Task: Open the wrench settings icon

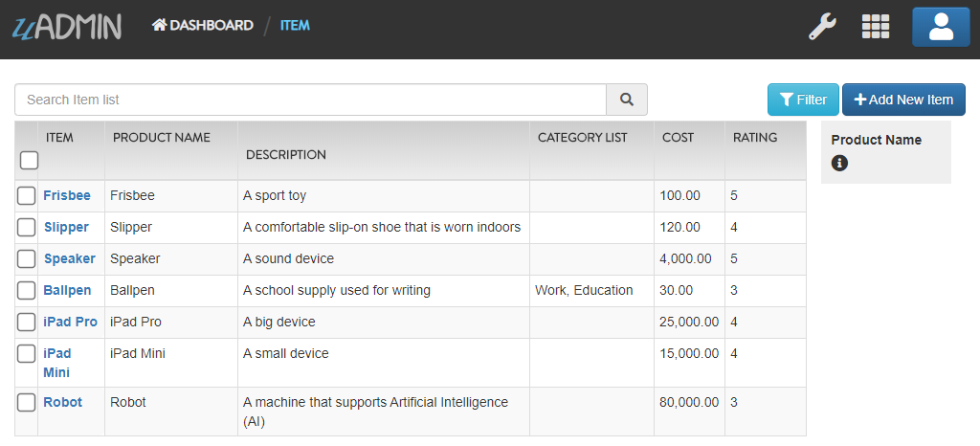Action: pos(822,27)
